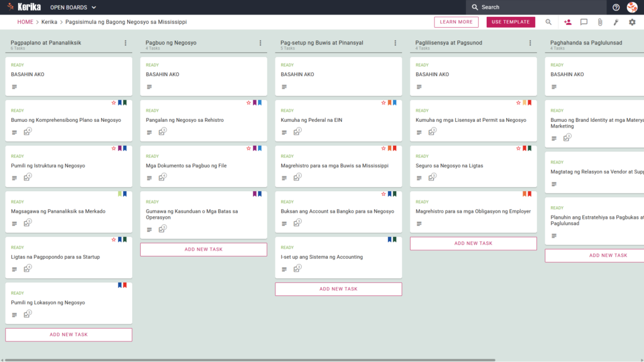Screen dimensions: 644x362
Task: Click purple tag on Gumawa ng Kasunduan card
Action: [255, 194]
